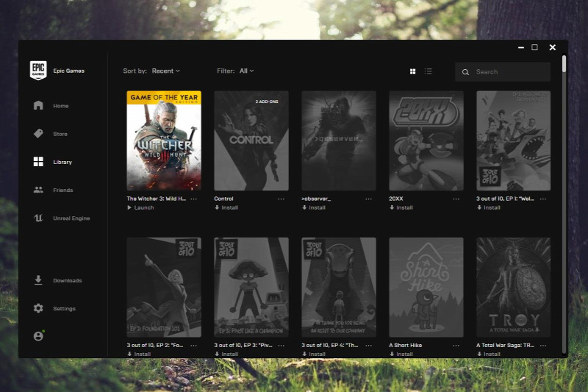The width and height of the screenshot is (588, 392).
Task: Click the Search input field
Action: pyautogui.click(x=503, y=72)
